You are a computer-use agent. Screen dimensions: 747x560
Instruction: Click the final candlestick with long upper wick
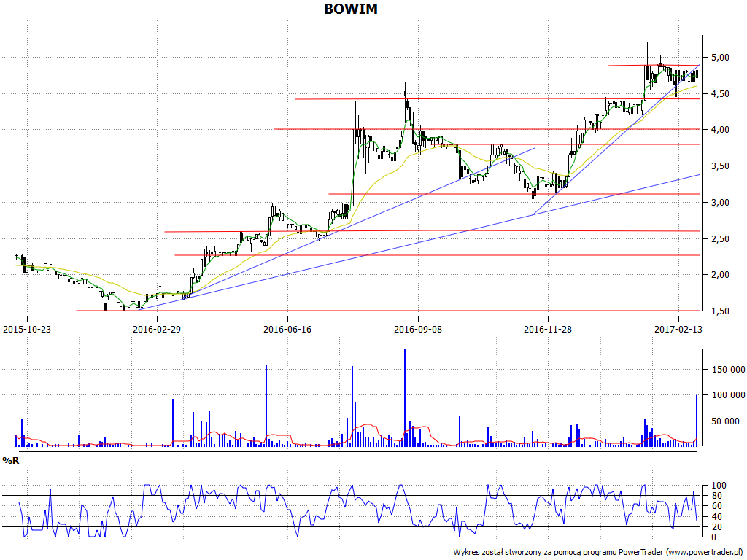click(697, 56)
